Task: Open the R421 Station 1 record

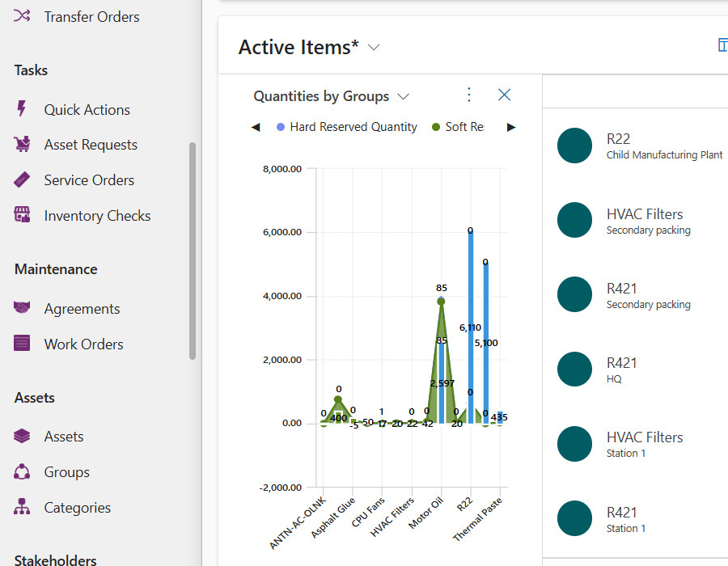Action: click(x=635, y=518)
